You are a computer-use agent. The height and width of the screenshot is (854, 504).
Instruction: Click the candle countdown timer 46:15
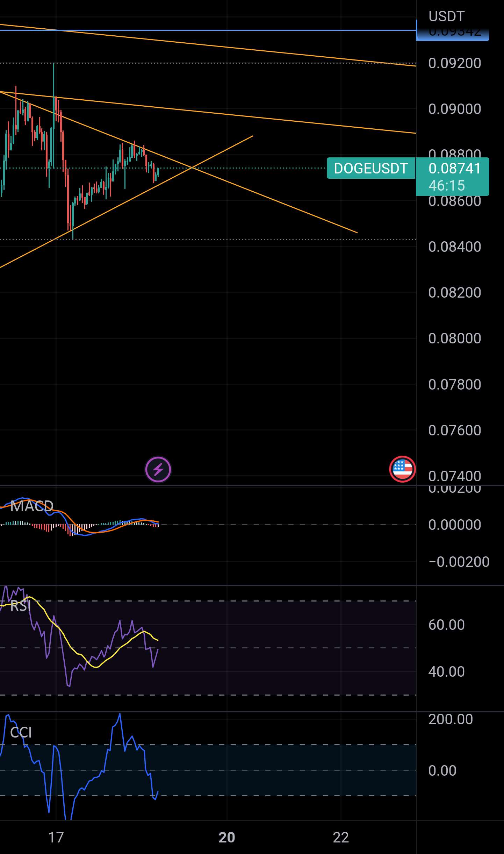click(x=447, y=186)
